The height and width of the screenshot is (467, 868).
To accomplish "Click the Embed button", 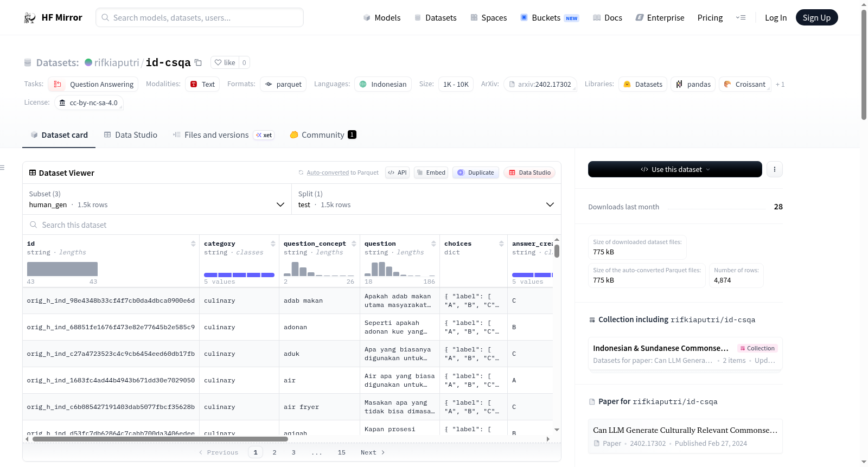I will pos(430,172).
